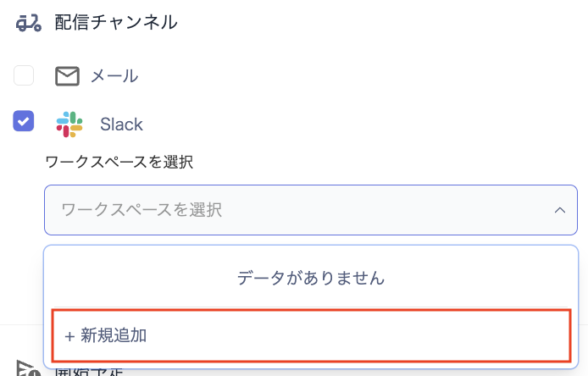
Task: Click the partially visible icon at bottom left
Action: [x=27, y=369]
